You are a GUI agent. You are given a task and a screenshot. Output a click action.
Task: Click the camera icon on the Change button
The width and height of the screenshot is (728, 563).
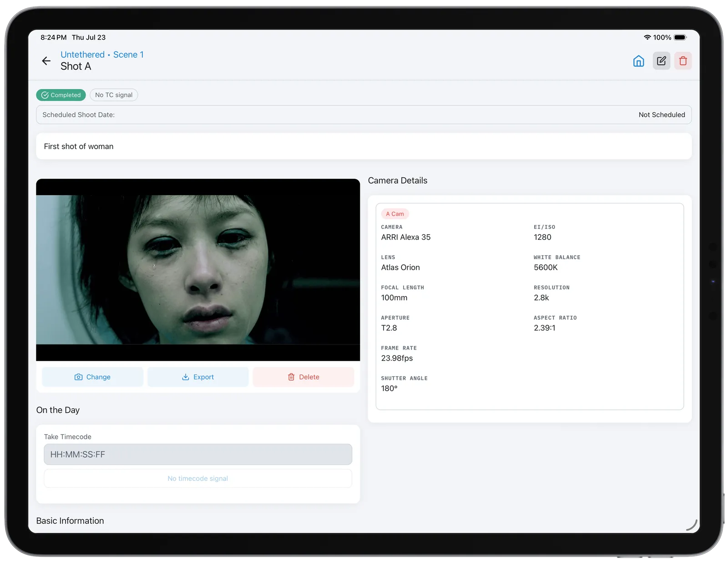tap(79, 377)
